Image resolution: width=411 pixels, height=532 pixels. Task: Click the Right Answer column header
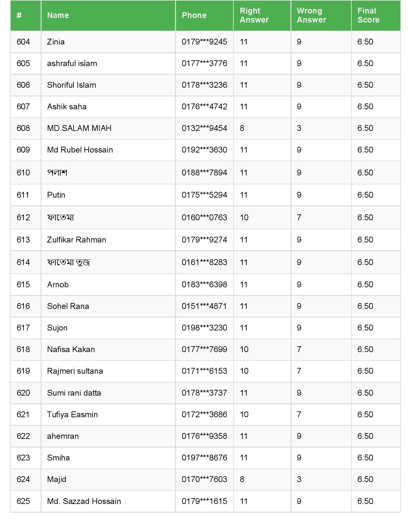(254, 15)
